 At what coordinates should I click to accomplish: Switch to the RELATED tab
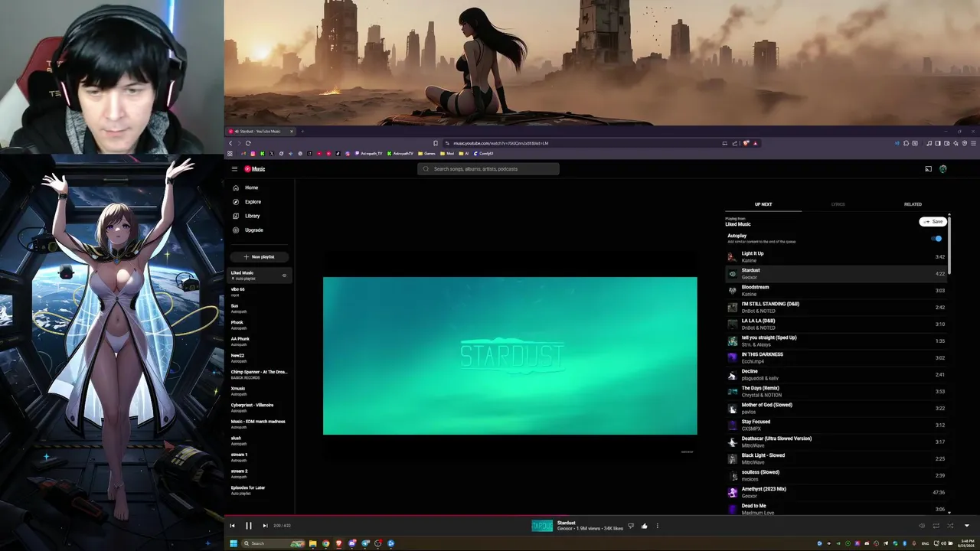click(x=913, y=204)
